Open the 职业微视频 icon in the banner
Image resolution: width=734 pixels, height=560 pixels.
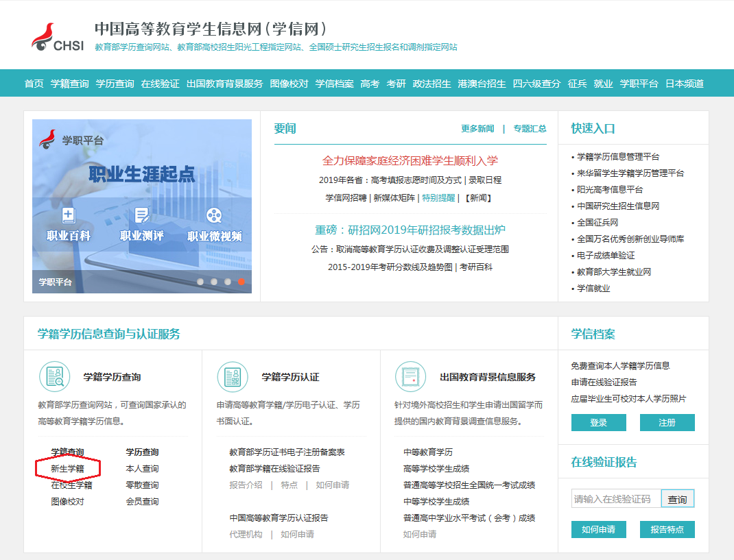click(214, 215)
